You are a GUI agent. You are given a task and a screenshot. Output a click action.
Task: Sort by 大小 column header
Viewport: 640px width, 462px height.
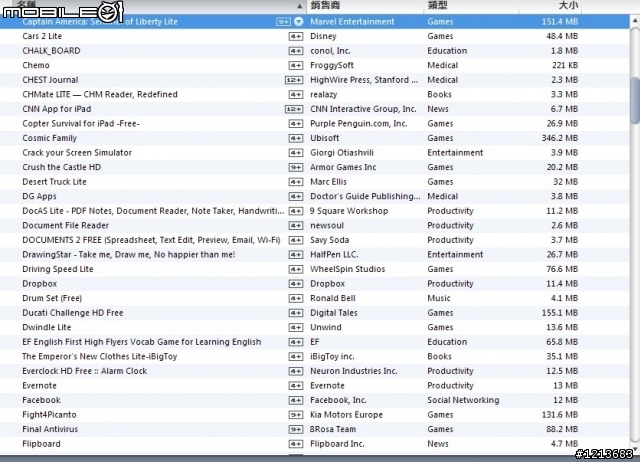[568, 5]
